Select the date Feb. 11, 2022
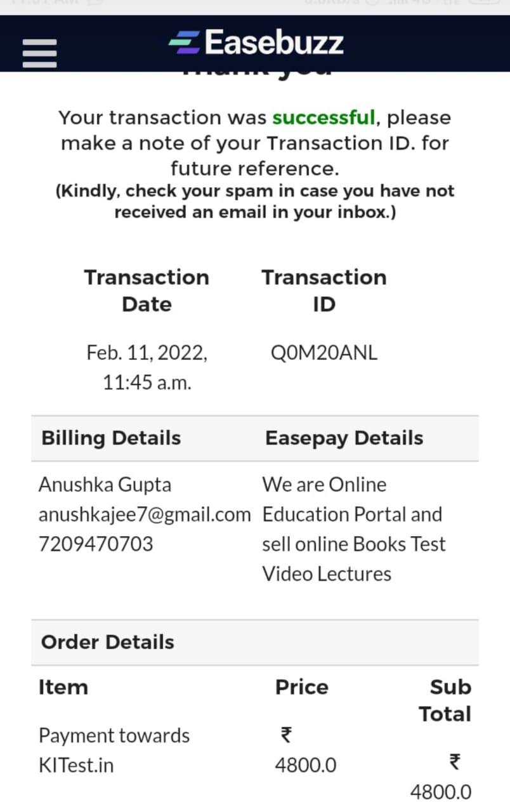 [147, 353]
